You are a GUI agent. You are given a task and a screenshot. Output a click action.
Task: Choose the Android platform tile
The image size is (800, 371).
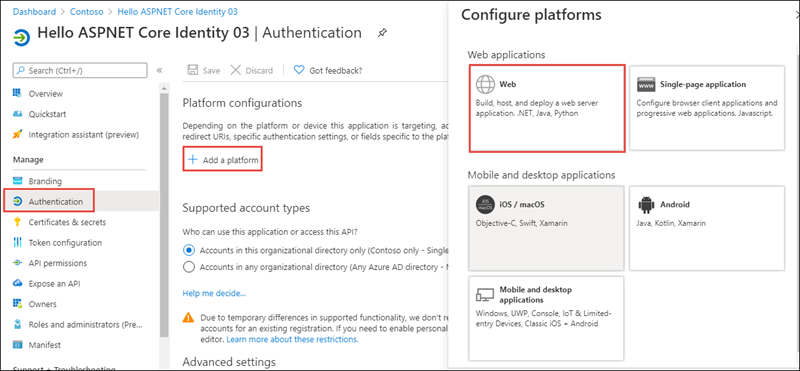pos(707,228)
